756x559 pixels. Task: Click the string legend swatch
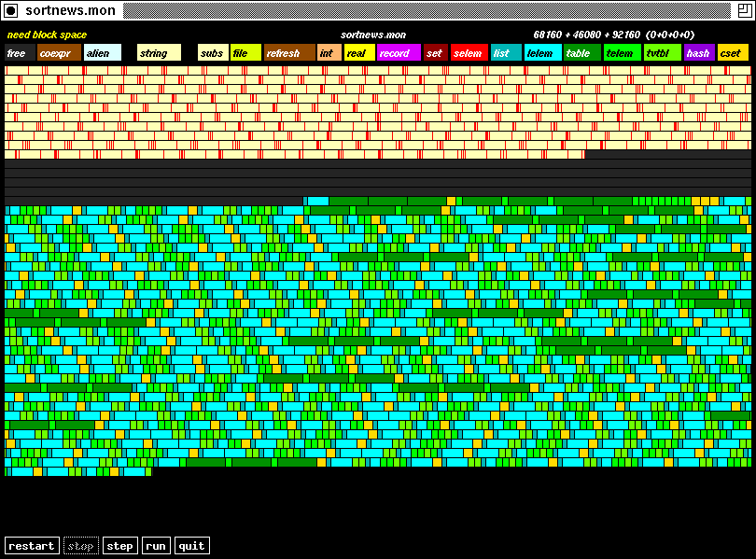pos(159,53)
